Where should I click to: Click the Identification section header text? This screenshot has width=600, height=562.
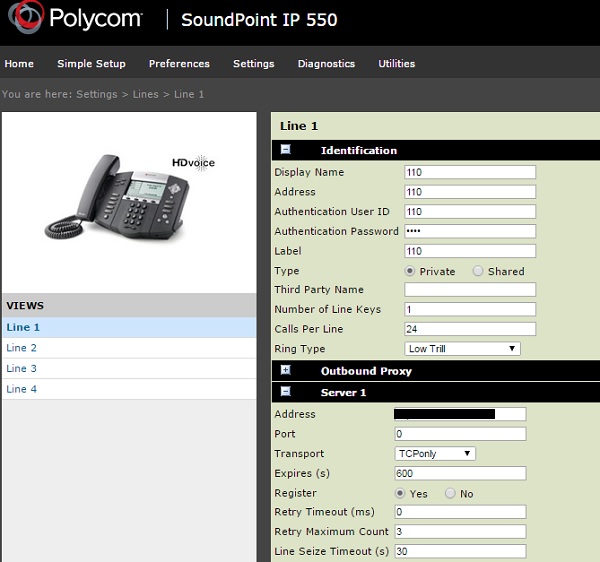(x=359, y=150)
